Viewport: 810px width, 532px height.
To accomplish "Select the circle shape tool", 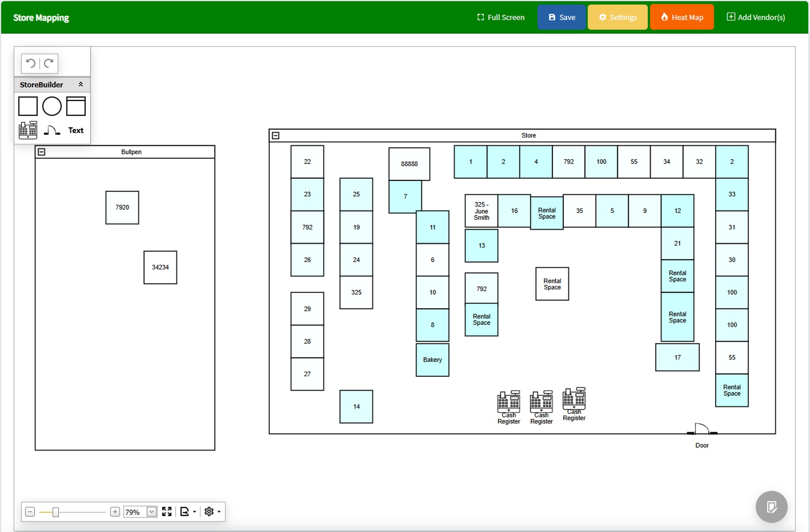I will [52, 106].
